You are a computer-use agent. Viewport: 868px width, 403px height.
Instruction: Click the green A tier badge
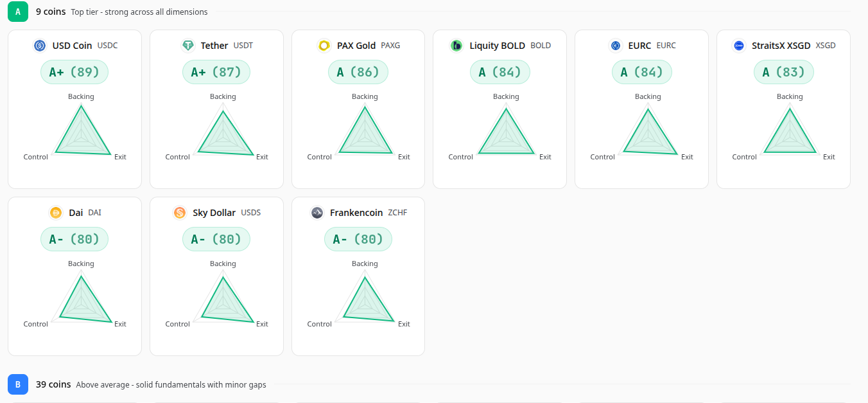tap(18, 12)
